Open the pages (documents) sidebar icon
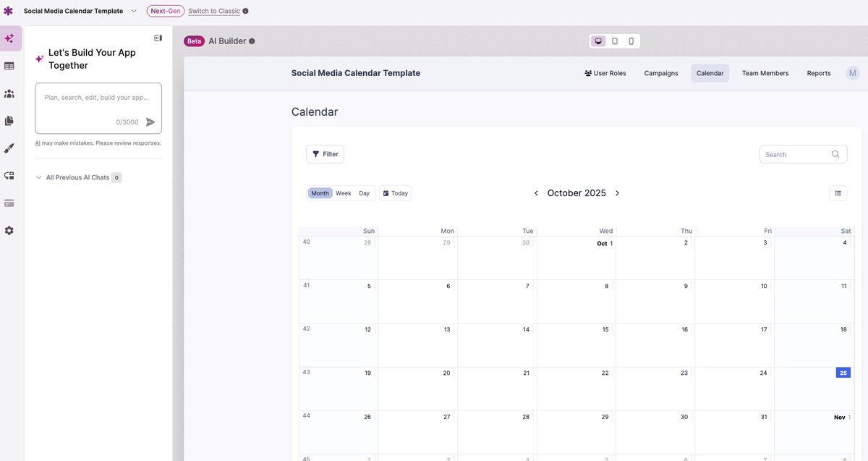The width and height of the screenshot is (868, 461). tap(9, 121)
